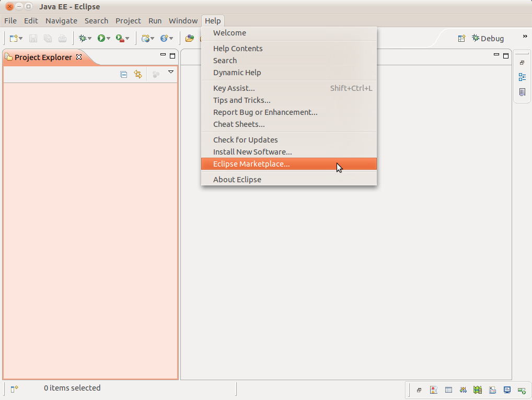The width and height of the screenshot is (532, 400).
Task: Click the New Dynamic Web Project icon
Action: [x=146, y=38]
